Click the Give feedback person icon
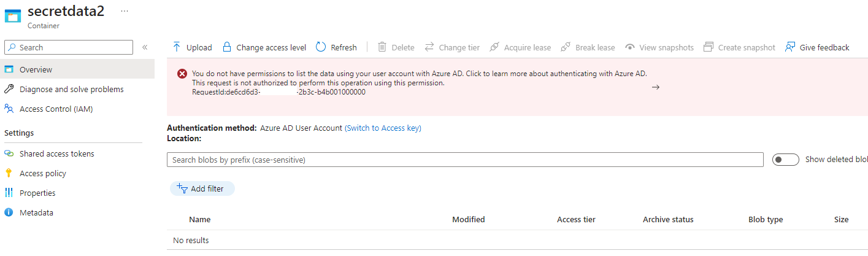 point(790,47)
